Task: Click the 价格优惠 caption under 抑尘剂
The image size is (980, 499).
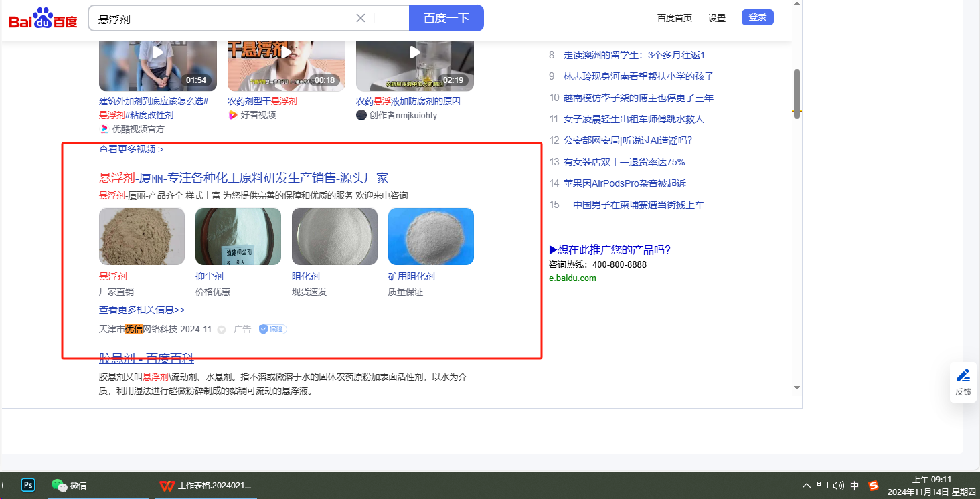Action: point(213,292)
